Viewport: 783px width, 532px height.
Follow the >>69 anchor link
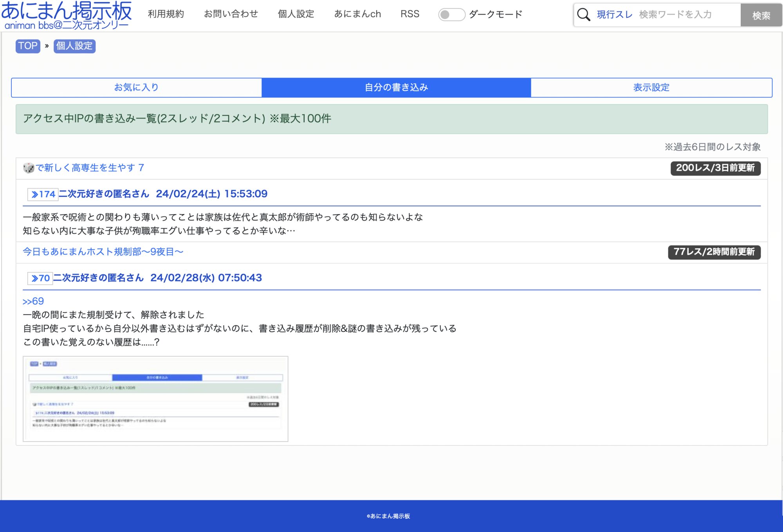coord(33,301)
